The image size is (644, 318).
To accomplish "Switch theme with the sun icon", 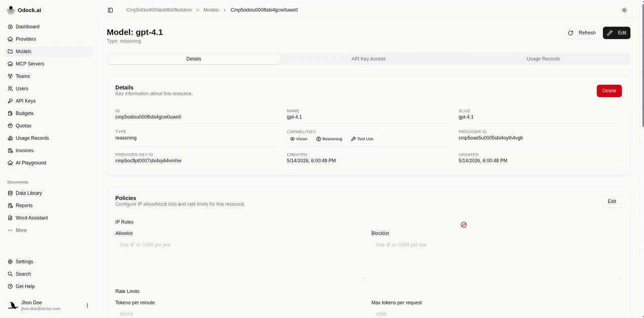I will pyautogui.click(x=624, y=10).
